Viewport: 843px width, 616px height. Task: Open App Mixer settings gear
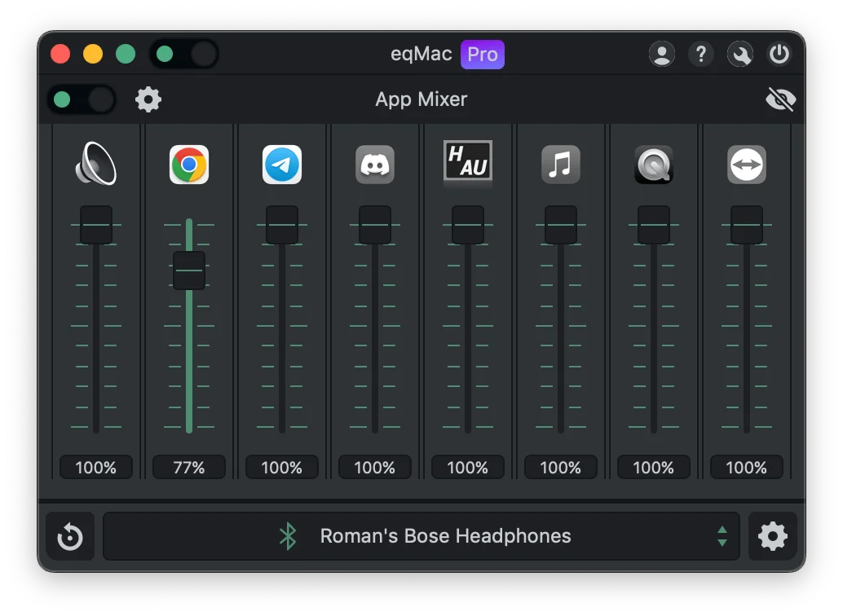click(148, 99)
